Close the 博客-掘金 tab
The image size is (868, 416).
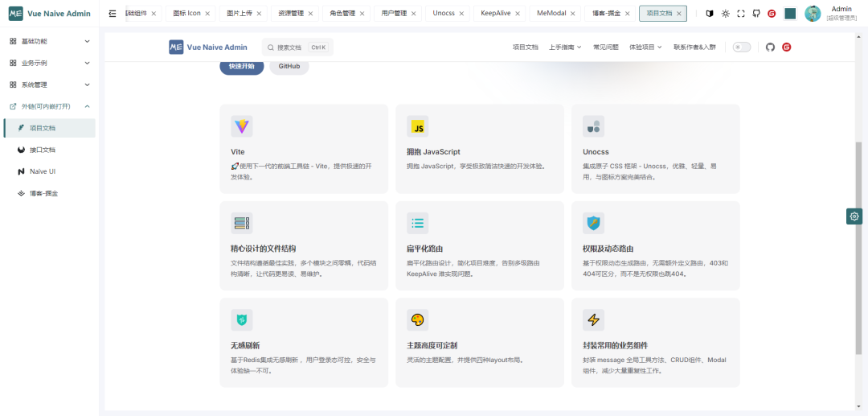[627, 14]
